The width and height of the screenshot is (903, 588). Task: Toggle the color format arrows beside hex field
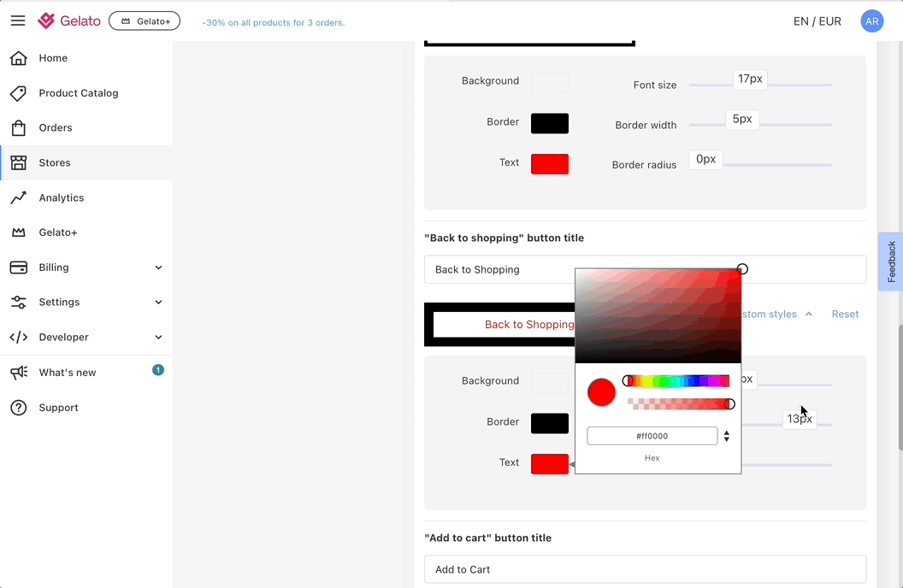point(727,436)
